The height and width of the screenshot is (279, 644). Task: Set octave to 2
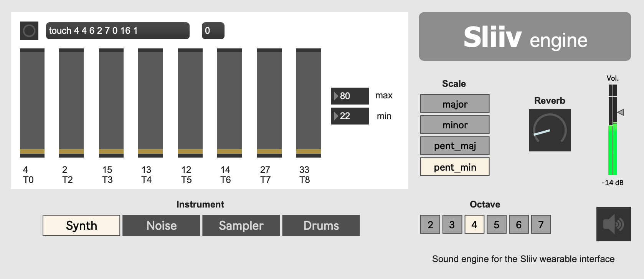tap(430, 224)
